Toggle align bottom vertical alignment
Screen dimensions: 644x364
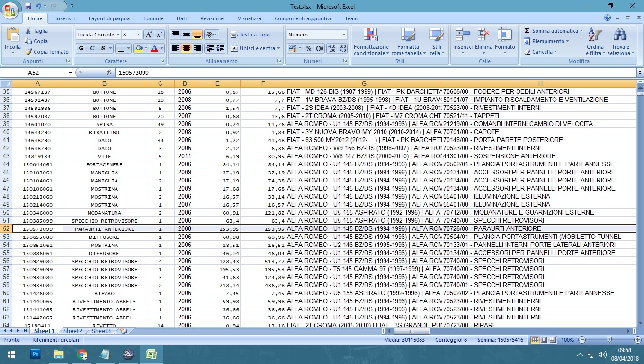(197, 35)
